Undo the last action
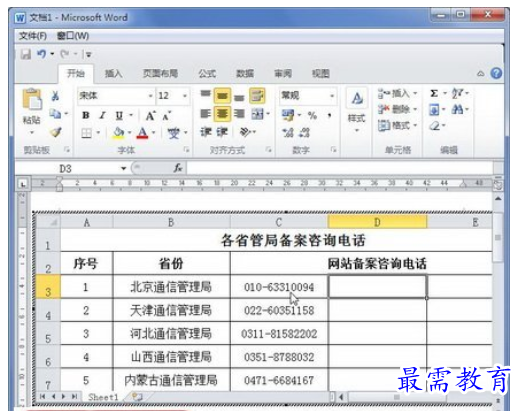 (41, 54)
